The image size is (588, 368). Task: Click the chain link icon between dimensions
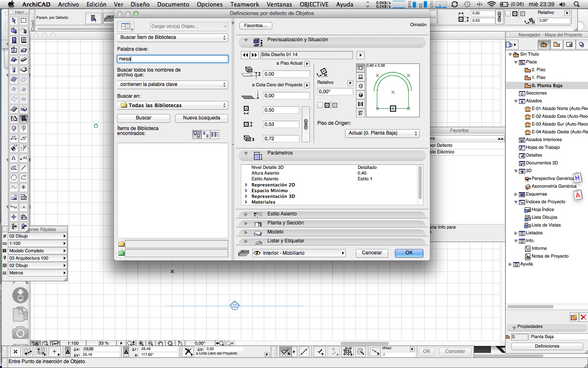point(306,124)
